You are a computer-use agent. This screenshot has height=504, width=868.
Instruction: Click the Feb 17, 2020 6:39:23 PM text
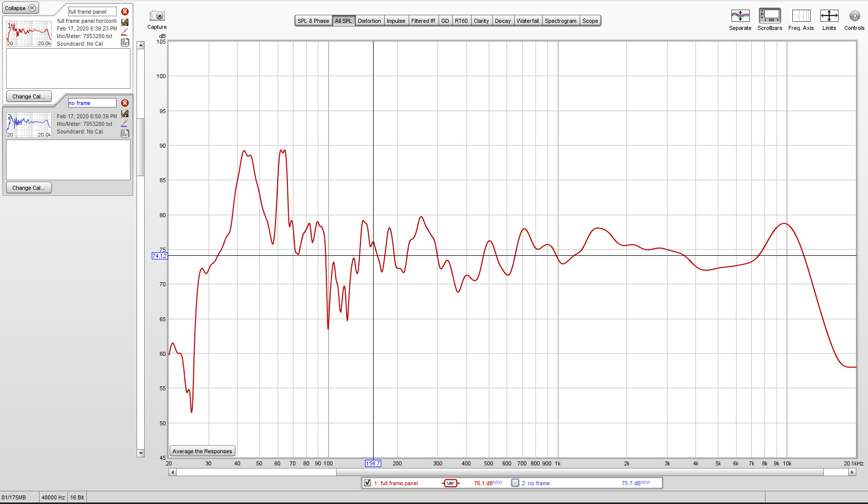point(87,28)
